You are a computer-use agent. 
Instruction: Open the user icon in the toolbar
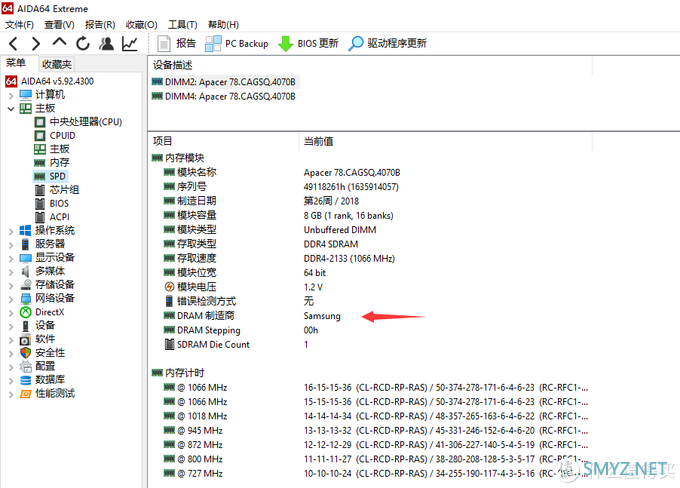point(106,43)
